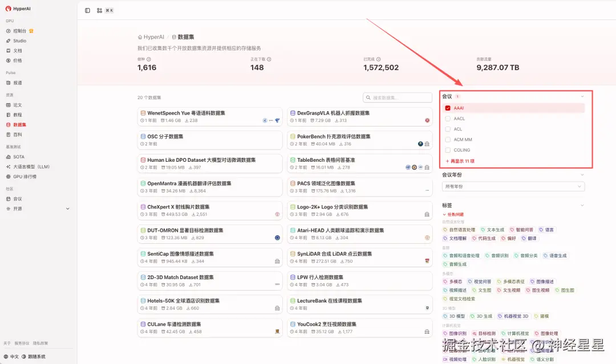Switch language via 中文 at bottom
Viewport: 616px width, 364px height.
click(x=11, y=357)
